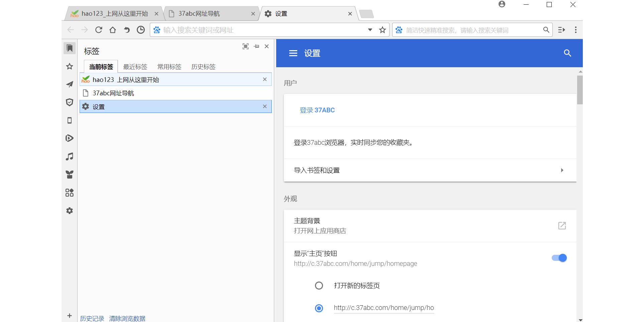This screenshot has height=322, width=644.
Task: Open the sidebar list toggle icon
Action: tap(562, 30)
